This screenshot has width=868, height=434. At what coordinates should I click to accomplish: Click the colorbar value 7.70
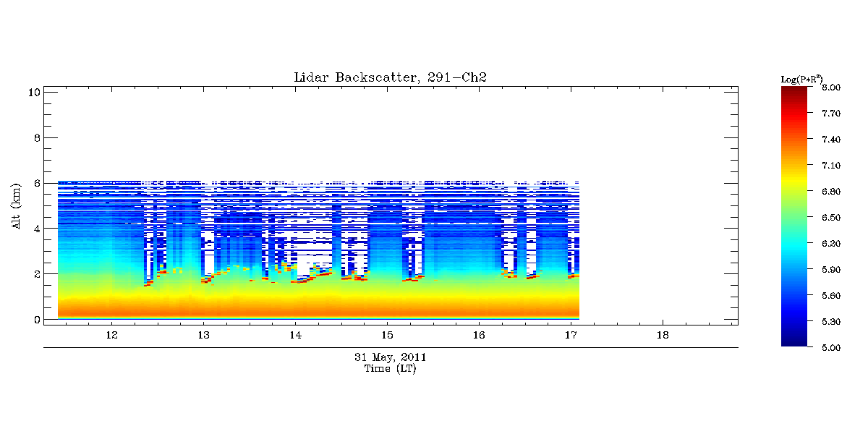point(830,113)
